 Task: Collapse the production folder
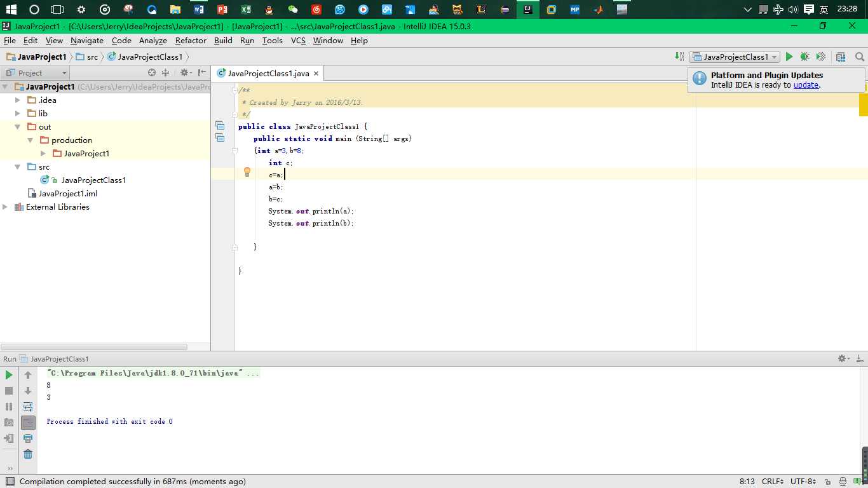tap(30, 140)
